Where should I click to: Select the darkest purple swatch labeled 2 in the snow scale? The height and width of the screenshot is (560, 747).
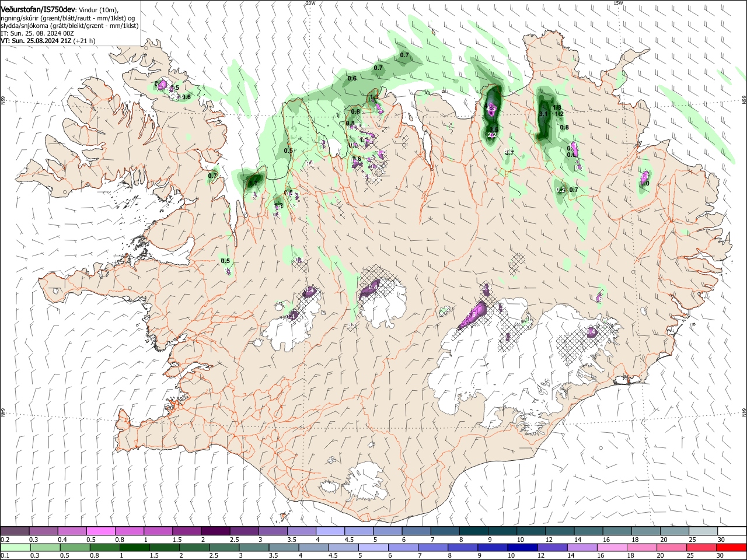click(x=215, y=531)
